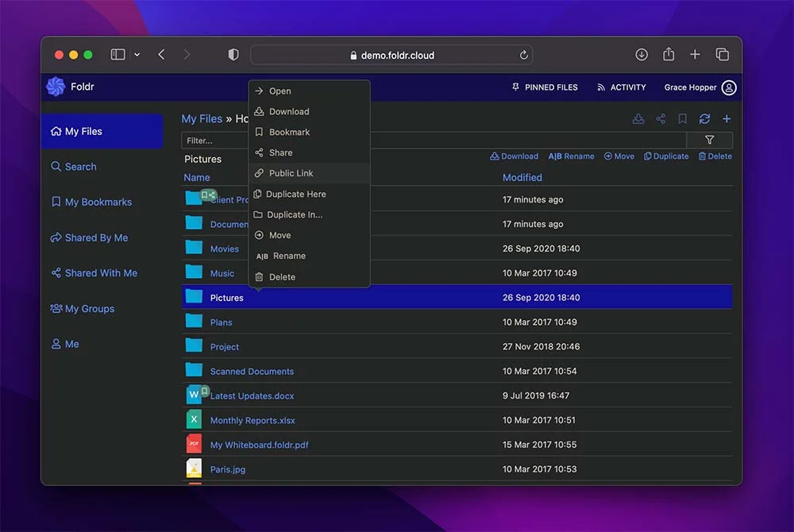The width and height of the screenshot is (794, 532).
Task: Open My Whiteboard.foldr.pdf file
Action: point(260,445)
